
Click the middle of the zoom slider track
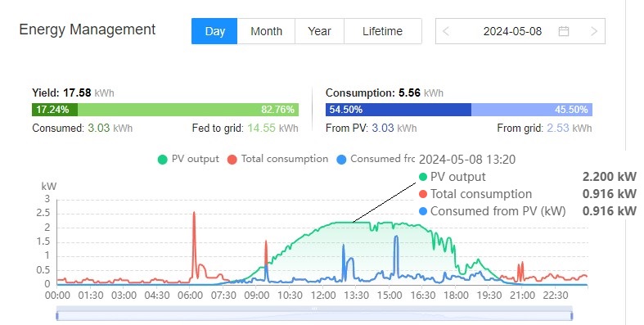click(314, 315)
